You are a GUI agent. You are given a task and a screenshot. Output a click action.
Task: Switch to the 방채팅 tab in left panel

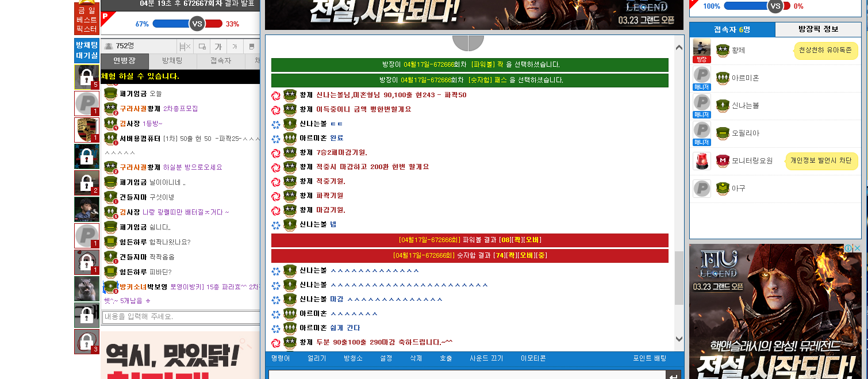click(x=172, y=60)
